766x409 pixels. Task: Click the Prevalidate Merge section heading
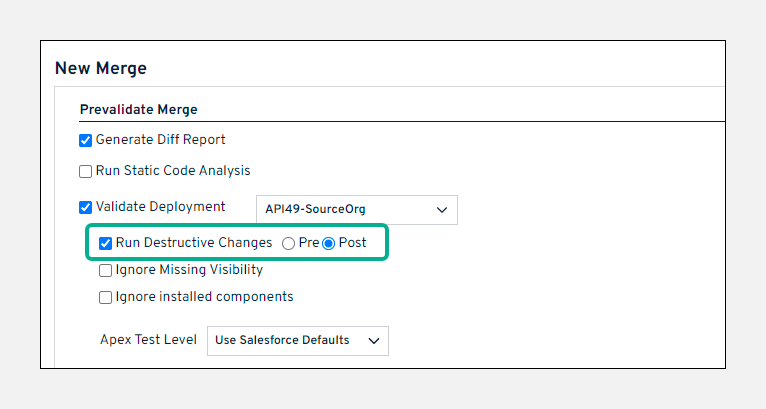point(138,109)
